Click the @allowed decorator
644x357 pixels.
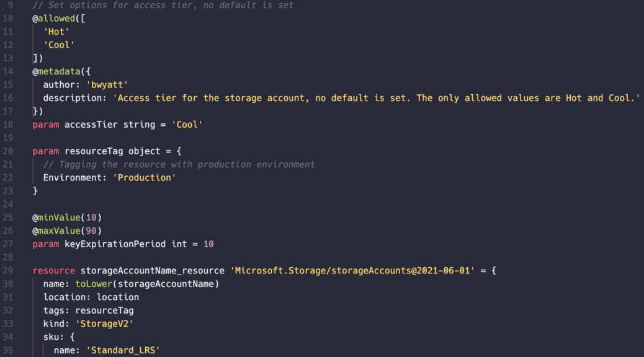54,19
